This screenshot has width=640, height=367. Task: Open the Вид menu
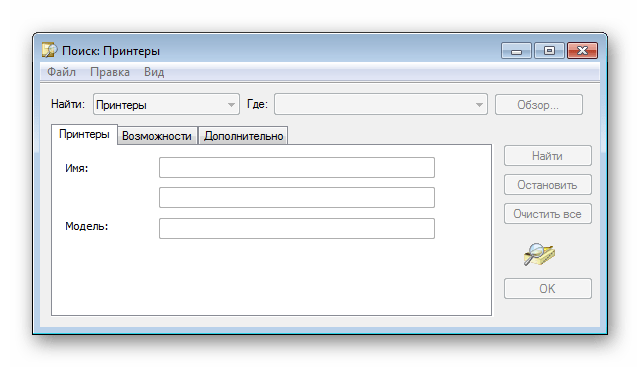(x=154, y=72)
